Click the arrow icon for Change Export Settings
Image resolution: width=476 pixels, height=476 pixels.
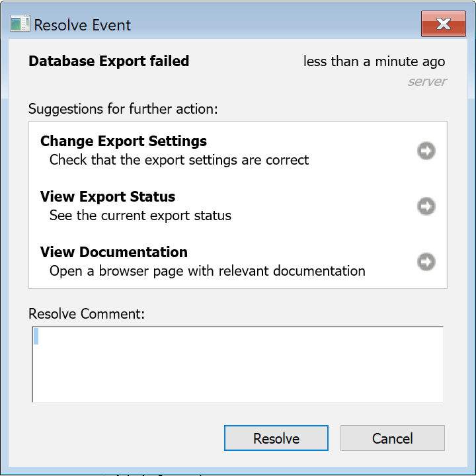(426, 151)
